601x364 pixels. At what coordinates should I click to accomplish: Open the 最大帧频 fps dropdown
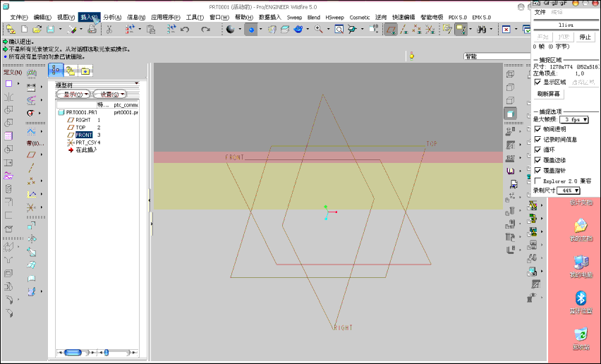click(574, 119)
